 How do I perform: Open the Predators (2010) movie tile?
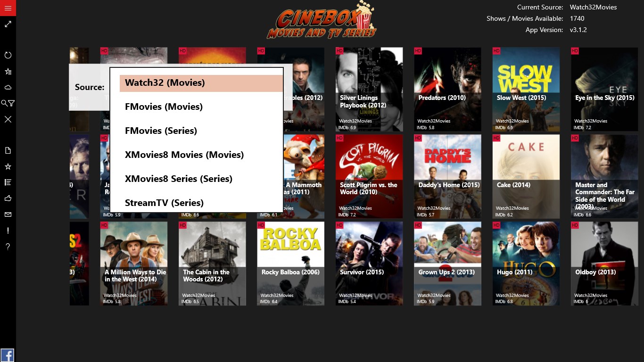(x=447, y=89)
